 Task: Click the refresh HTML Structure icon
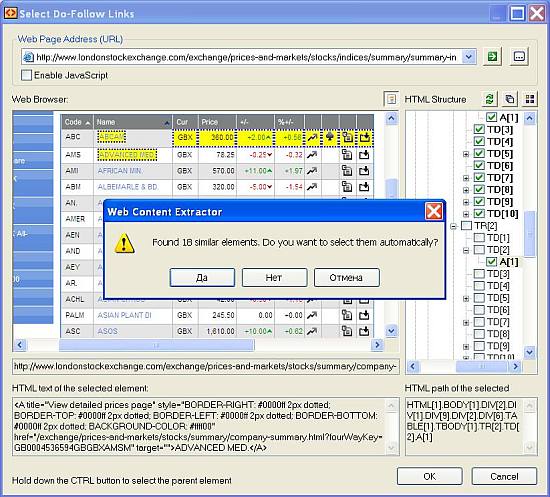489,99
